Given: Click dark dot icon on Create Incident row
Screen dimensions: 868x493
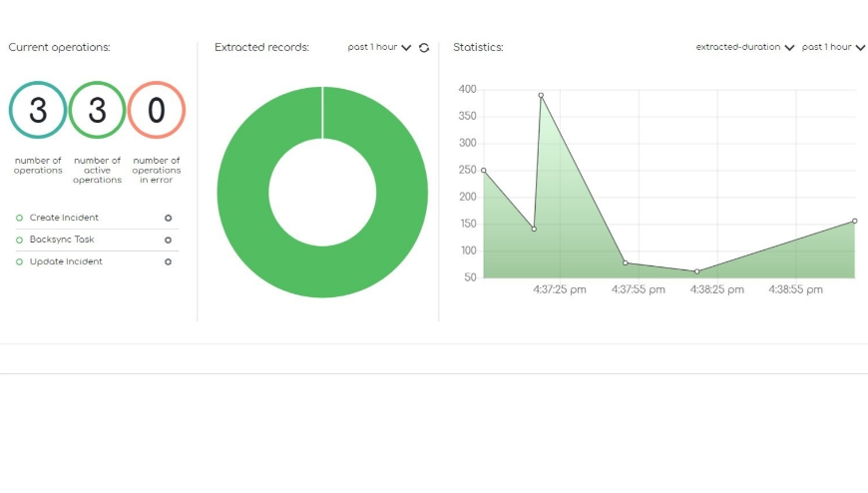Looking at the screenshot, I should pyautogui.click(x=169, y=219).
